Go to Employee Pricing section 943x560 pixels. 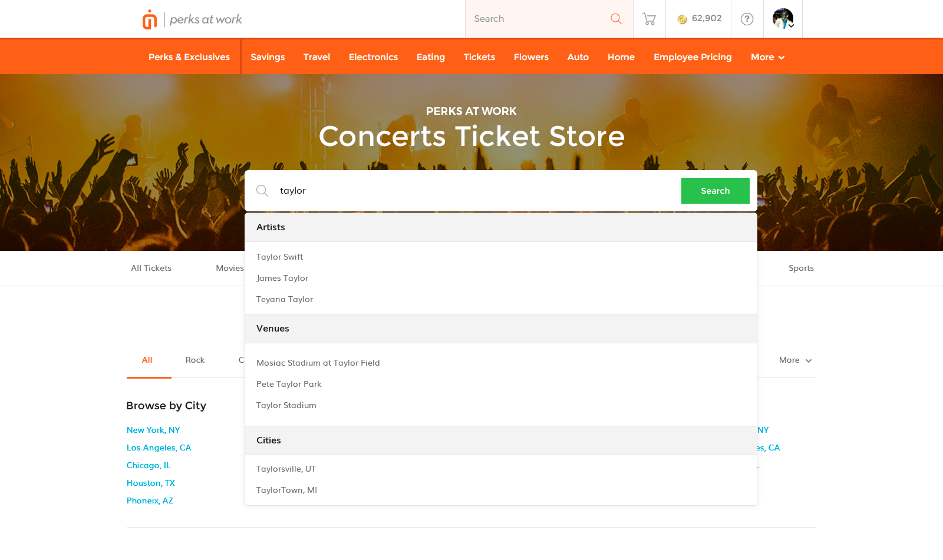(693, 57)
